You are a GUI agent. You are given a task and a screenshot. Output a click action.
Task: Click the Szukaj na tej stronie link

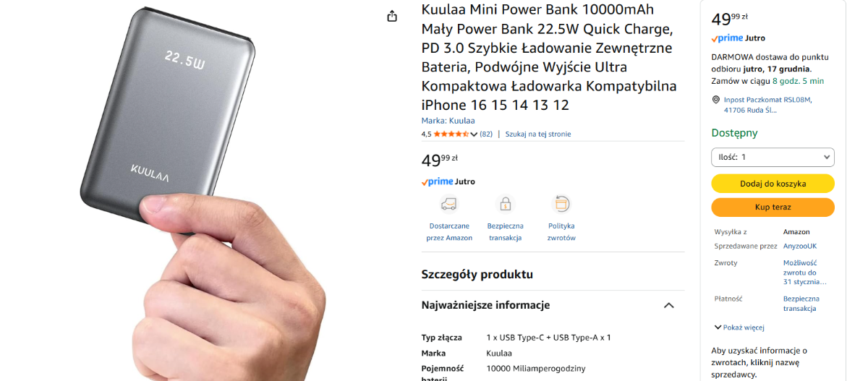pyautogui.click(x=538, y=134)
